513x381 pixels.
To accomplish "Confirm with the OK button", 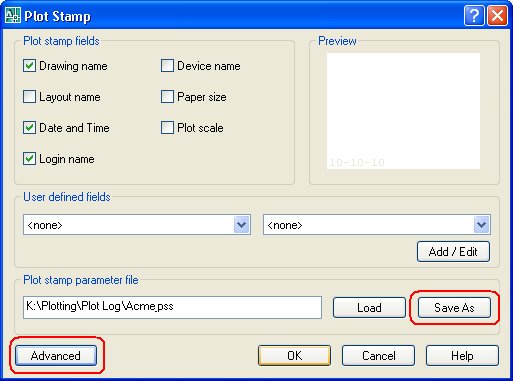I will coord(295,356).
